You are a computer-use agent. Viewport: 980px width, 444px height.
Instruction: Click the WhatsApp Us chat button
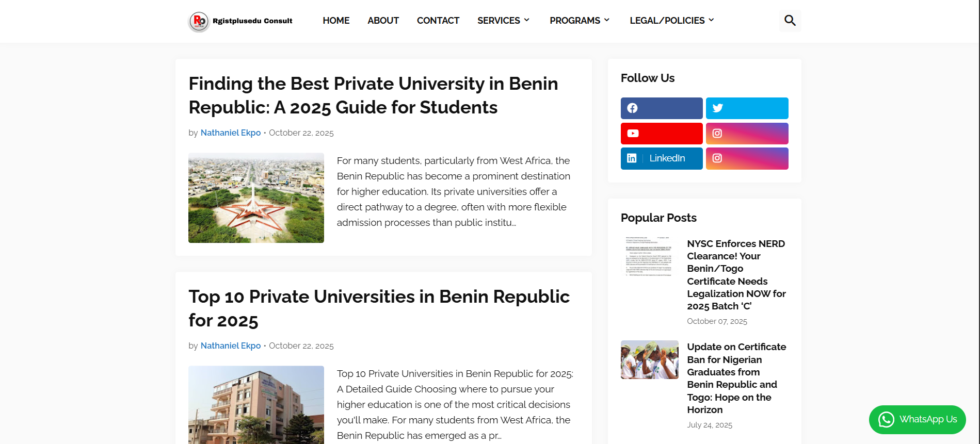(x=917, y=419)
